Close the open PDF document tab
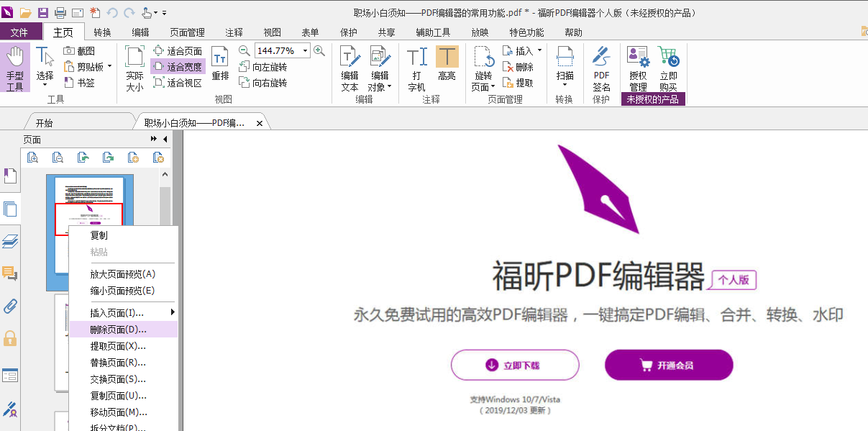Screen dimensions: 868x431 tap(259, 124)
